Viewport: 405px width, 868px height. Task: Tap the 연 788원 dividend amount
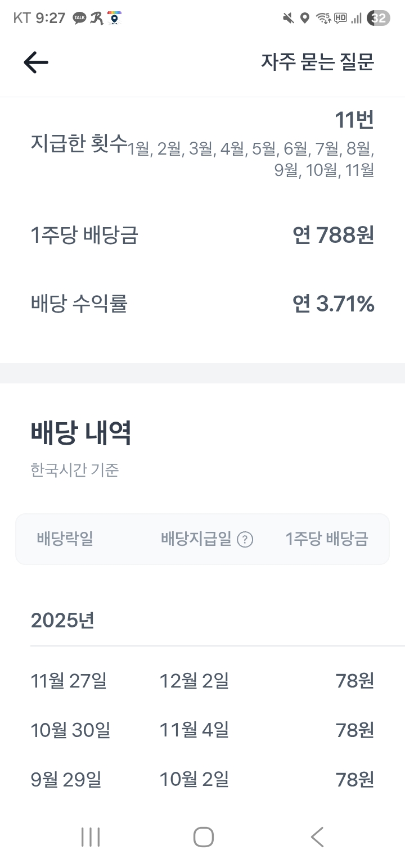333,235
